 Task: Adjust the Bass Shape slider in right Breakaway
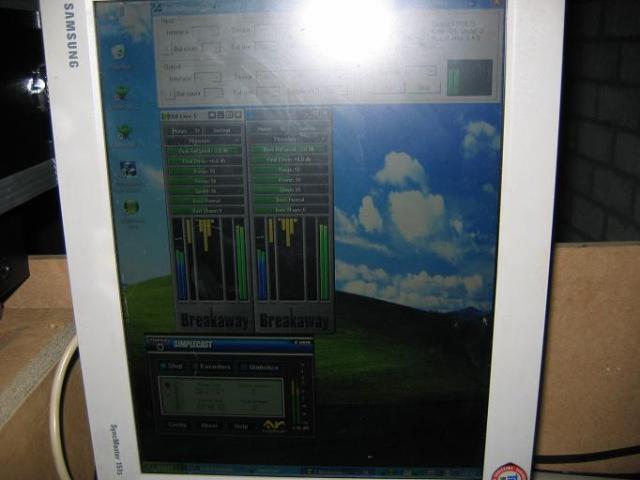291,210
